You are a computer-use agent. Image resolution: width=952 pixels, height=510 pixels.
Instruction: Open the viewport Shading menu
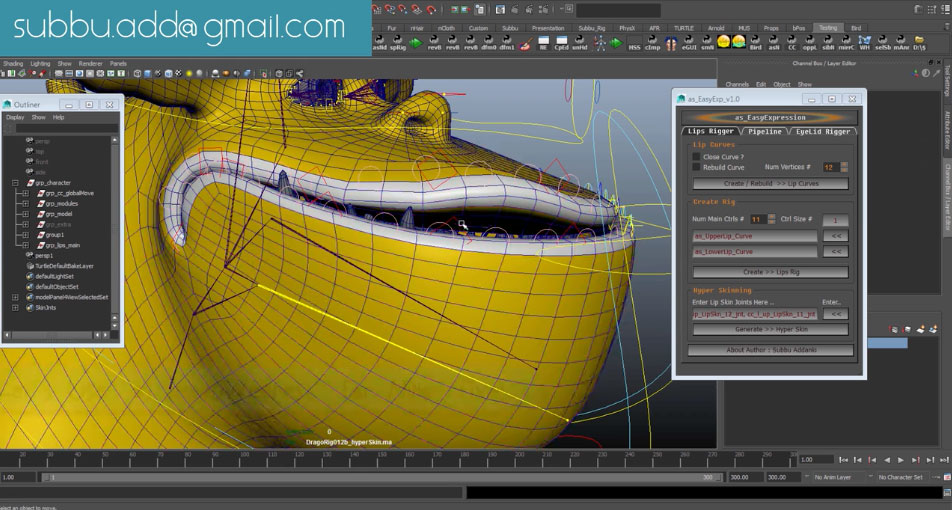click(13, 63)
